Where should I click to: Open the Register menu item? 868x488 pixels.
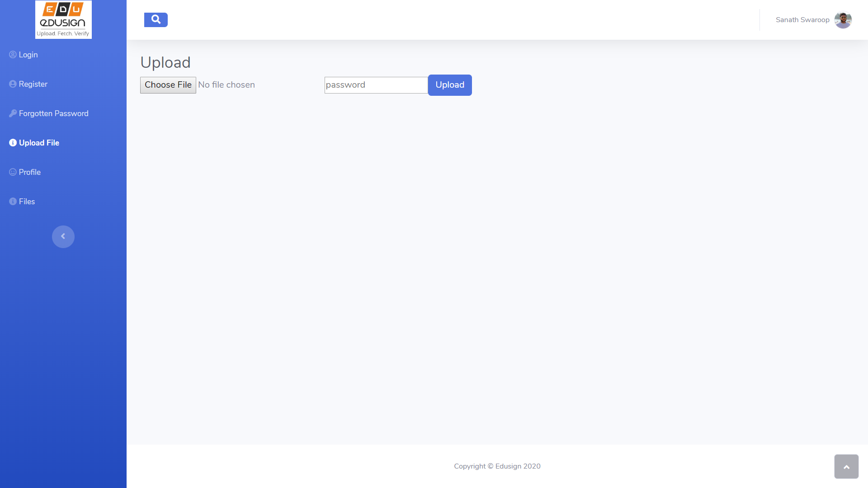[33, 84]
